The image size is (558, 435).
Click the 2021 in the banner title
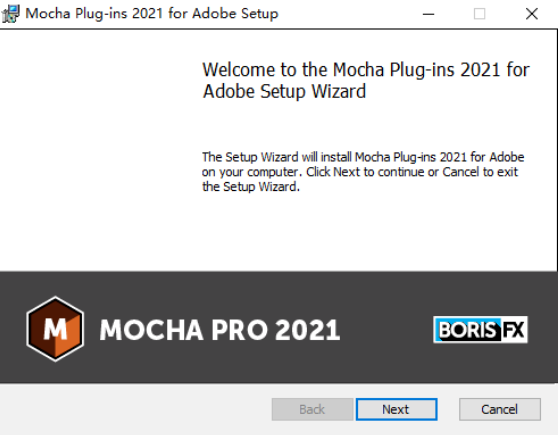pyautogui.click(x=307, y=330)
